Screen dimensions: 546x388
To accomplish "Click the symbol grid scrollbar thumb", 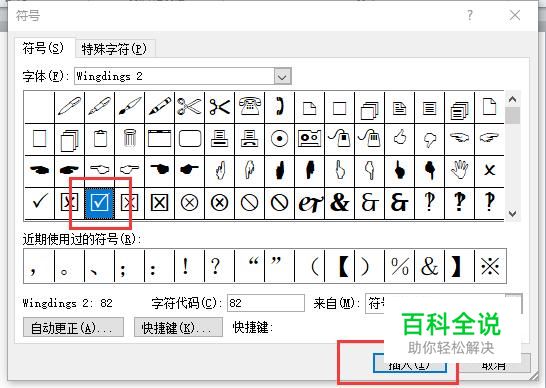I will (x=512, y=116).
